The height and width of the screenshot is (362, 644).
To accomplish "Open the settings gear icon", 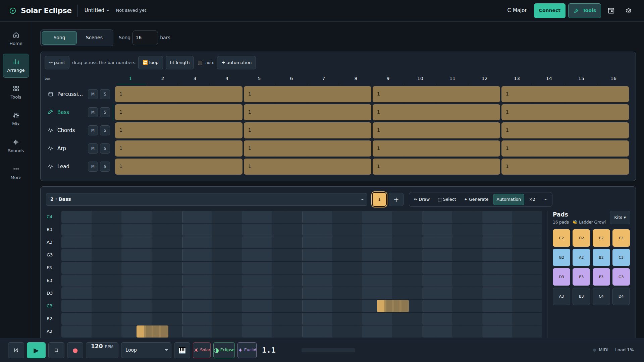I will point(629,11).
